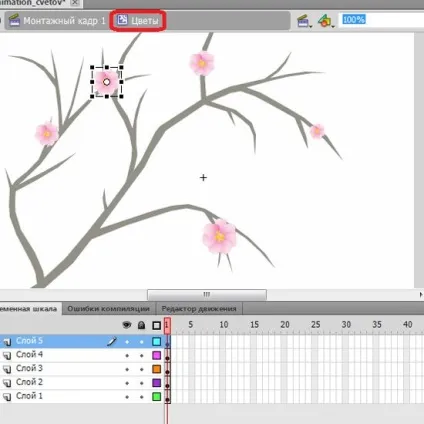Switch to the Редактор движения tab

click(199, 309)
